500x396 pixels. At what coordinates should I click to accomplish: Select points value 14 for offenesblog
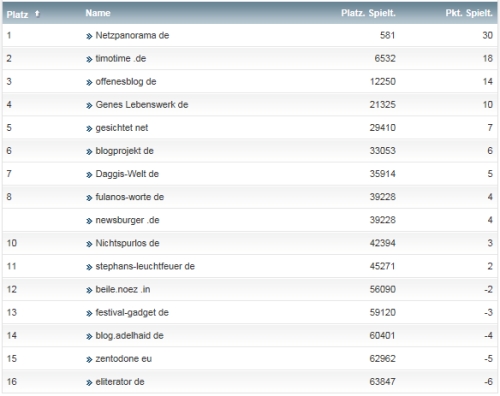coord(488,82)
